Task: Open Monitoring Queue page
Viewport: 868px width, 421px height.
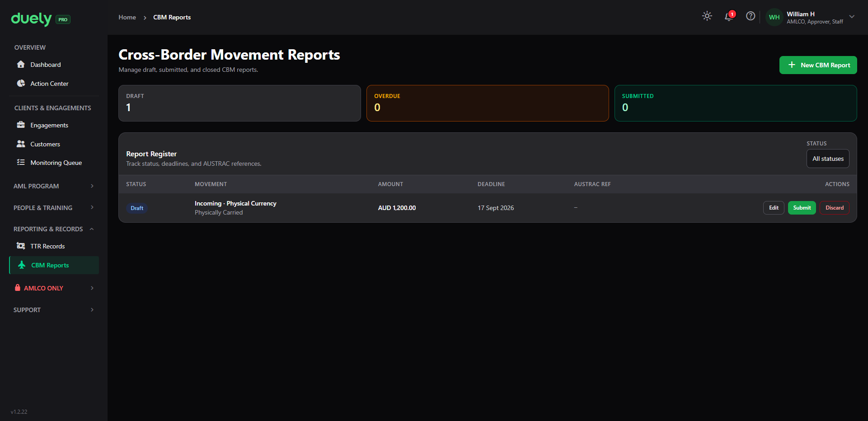Action: click(x=54, y=163)
